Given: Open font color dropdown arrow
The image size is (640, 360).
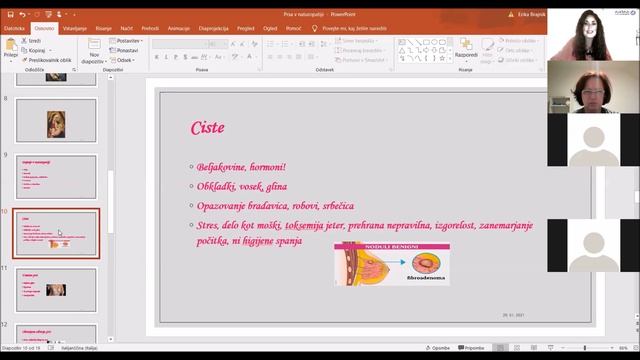Looking at the screenshot, I should point(256,57).
